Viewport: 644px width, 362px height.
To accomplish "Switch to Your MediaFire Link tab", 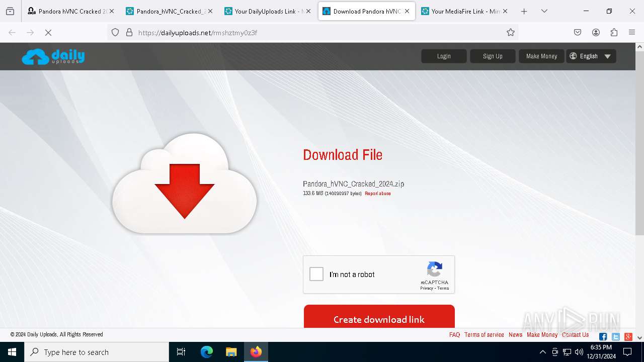I will tap(464, 11).
